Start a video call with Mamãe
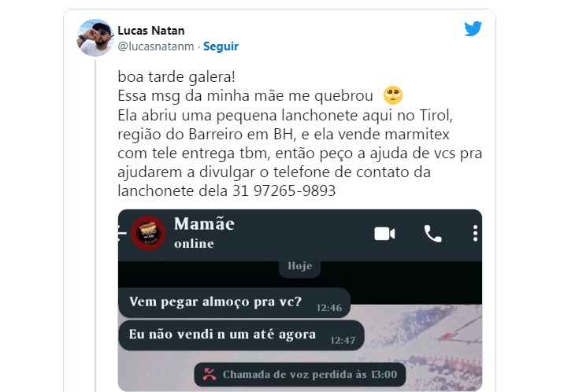 [x=384, y=234]
